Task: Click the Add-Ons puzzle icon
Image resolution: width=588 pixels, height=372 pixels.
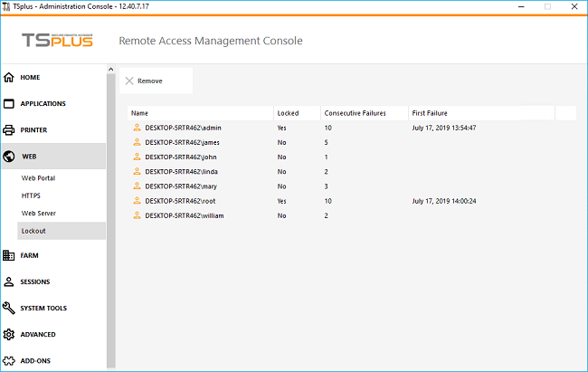Action: tap(9, 361)
